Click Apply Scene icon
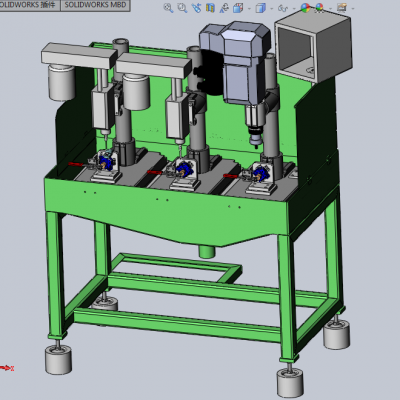This screenshot has width=400, height=400. click(x=319, y=8)
